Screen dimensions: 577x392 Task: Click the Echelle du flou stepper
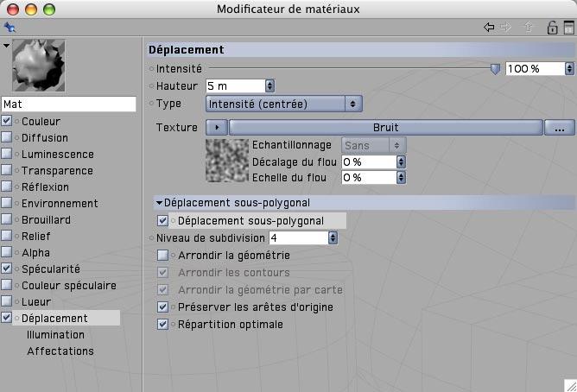[x=401, y=178]
